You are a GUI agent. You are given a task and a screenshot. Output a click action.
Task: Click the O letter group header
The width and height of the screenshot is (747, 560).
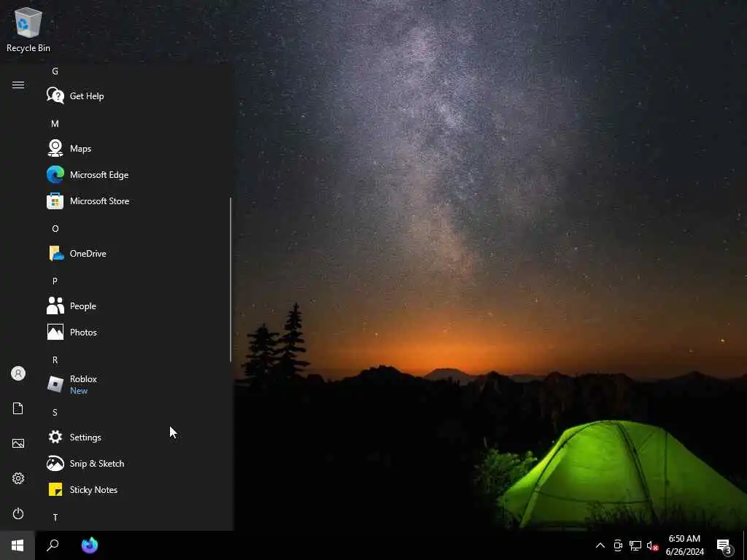tap(55, 228)
